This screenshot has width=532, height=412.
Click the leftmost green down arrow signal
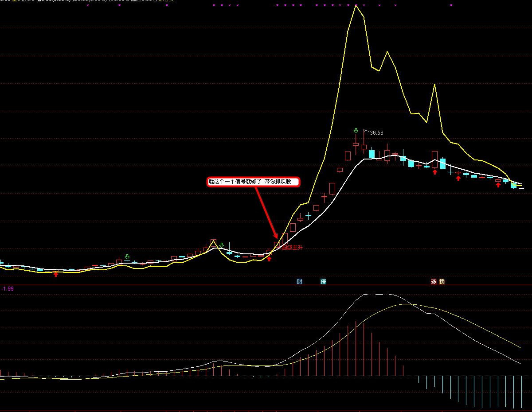(127, 257)
